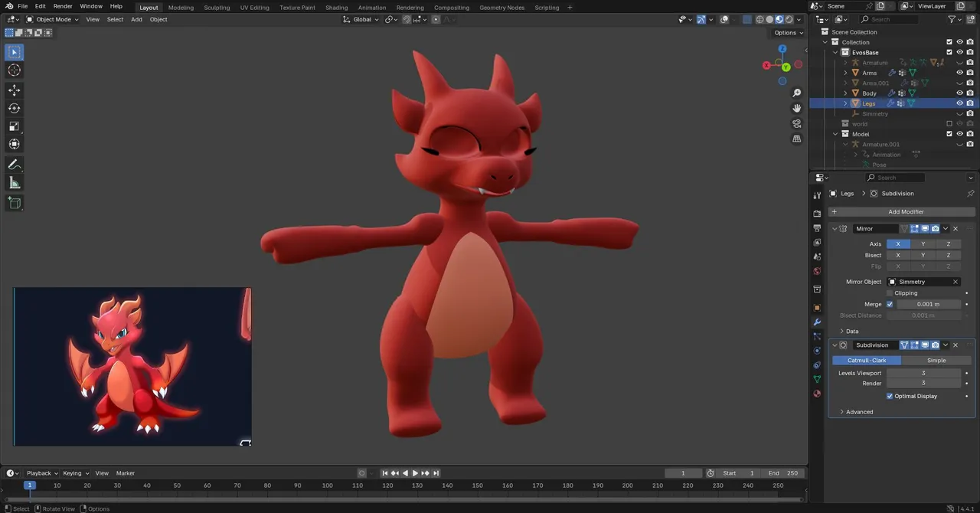Clear the Simmetry mirror object field

pos(955,282)
